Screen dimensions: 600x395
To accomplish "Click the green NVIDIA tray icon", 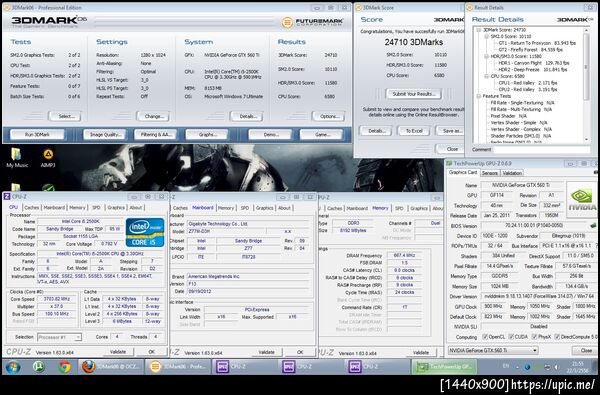I will coord(537,367).
